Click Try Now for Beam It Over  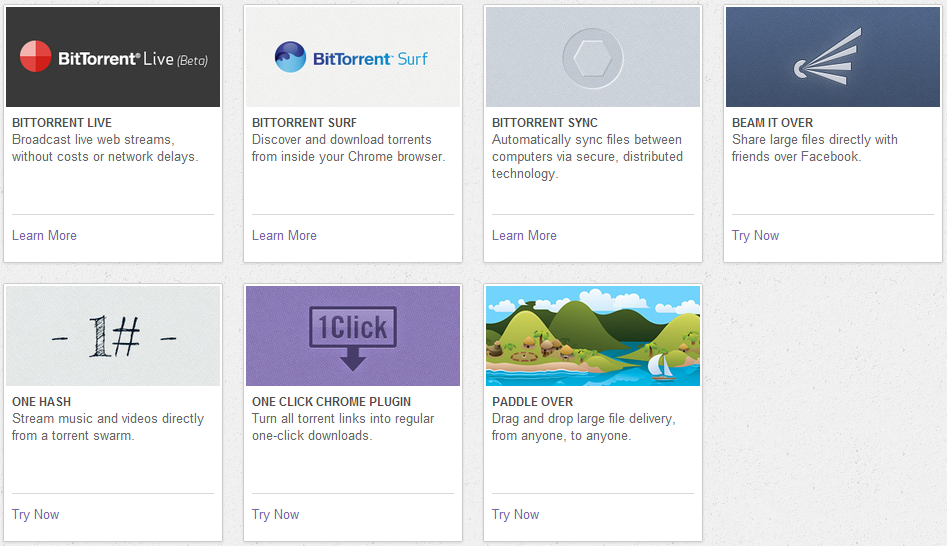pyautogui.click(x=755, y=236)
